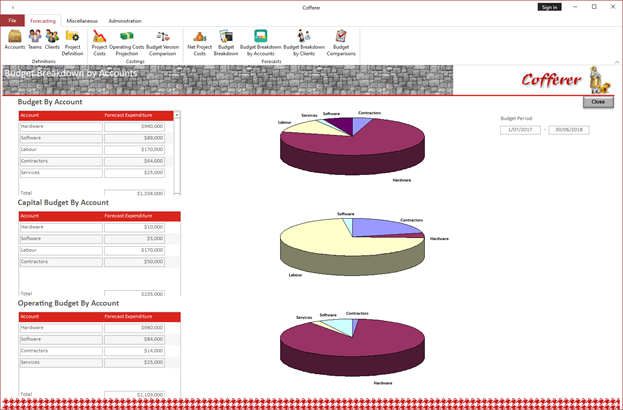Open Budget Breakdown icon

pos(226,43)
